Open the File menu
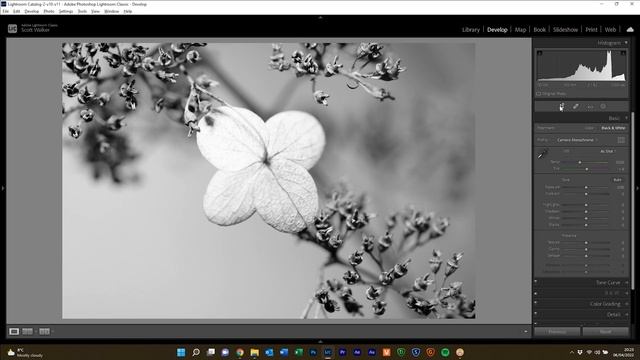The height and width of the screenshot is (360, 640). pyautogui.click(x=5, y=11)
